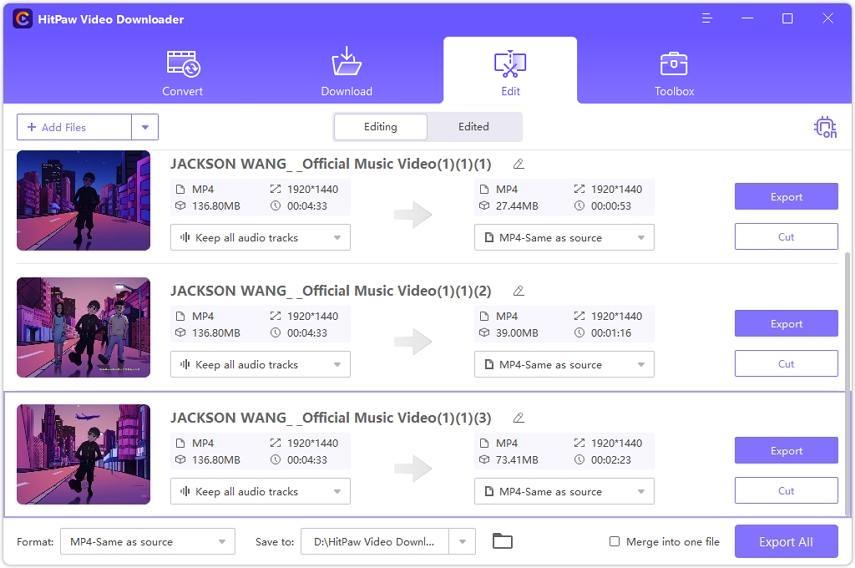Image resolution: width=855 pixels, height=568 pixels.
Task: Open output format dropdown for video (1)(1)(1)
Action: pyautogui.click(x=564, y=238)
